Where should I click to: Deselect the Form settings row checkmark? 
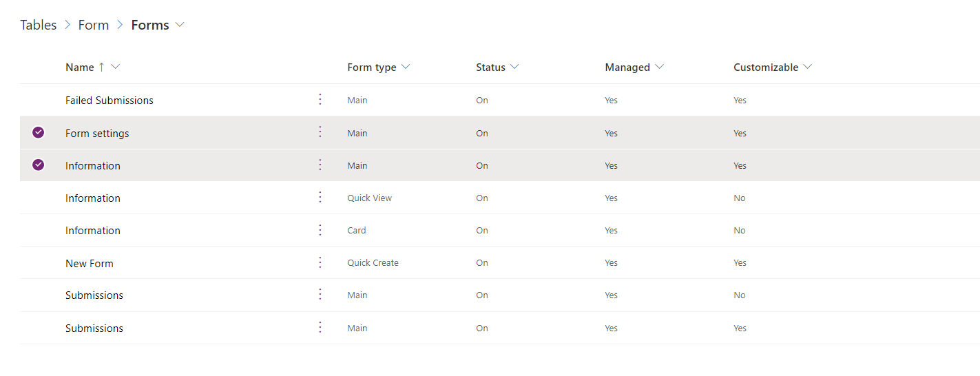point(39,132)
